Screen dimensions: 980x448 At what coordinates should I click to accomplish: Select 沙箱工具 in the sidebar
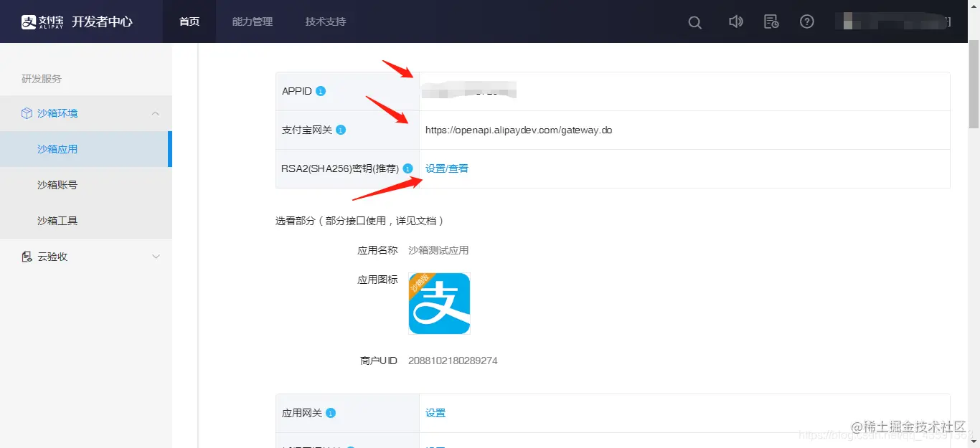tap(85, 221)
